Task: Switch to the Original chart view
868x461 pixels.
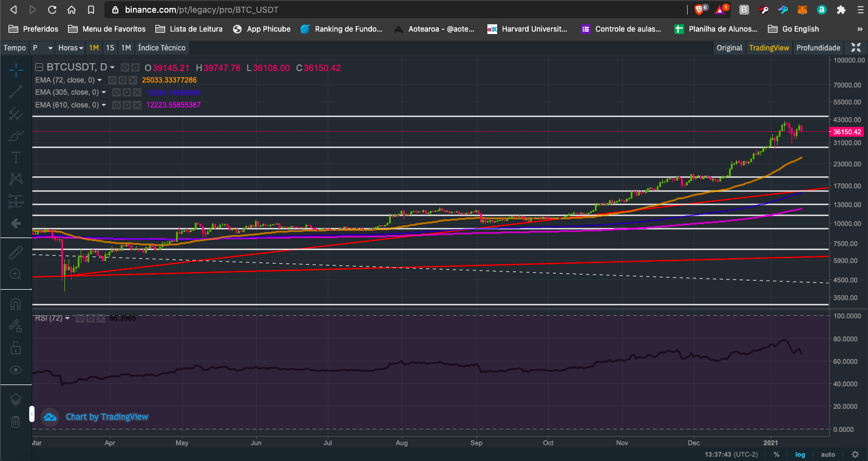Action: 730,48
